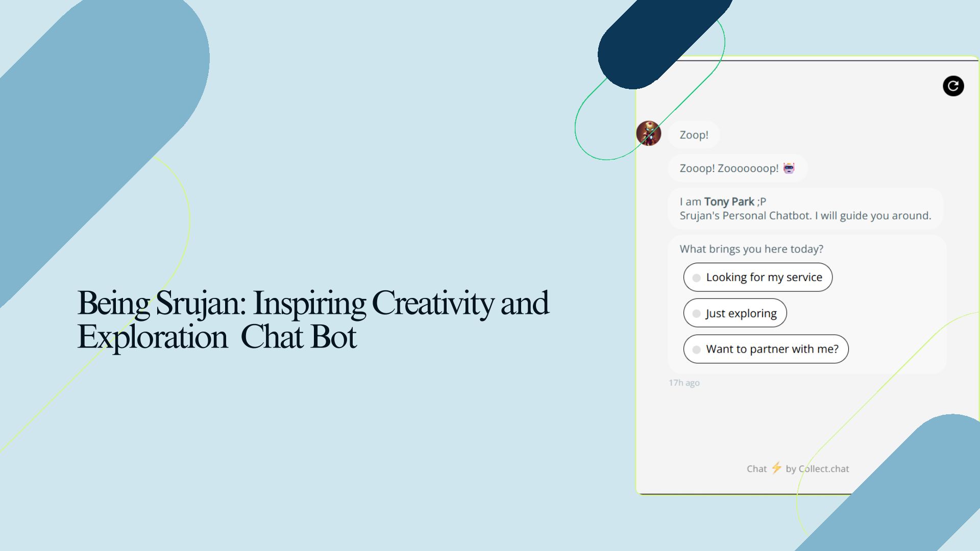
Task: Click the bold 'Tony Park' name
Action: coord(729,202)
